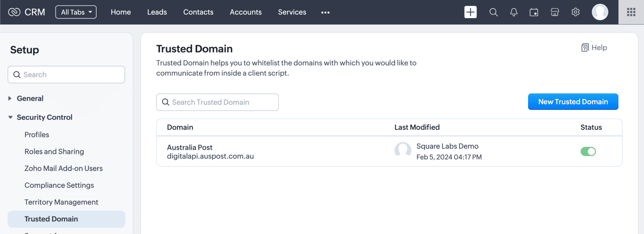Click Feb 5, 2024 04:17 PM timestamp
The height and width of the screenshot is (234, 644).
click(449, 157)
